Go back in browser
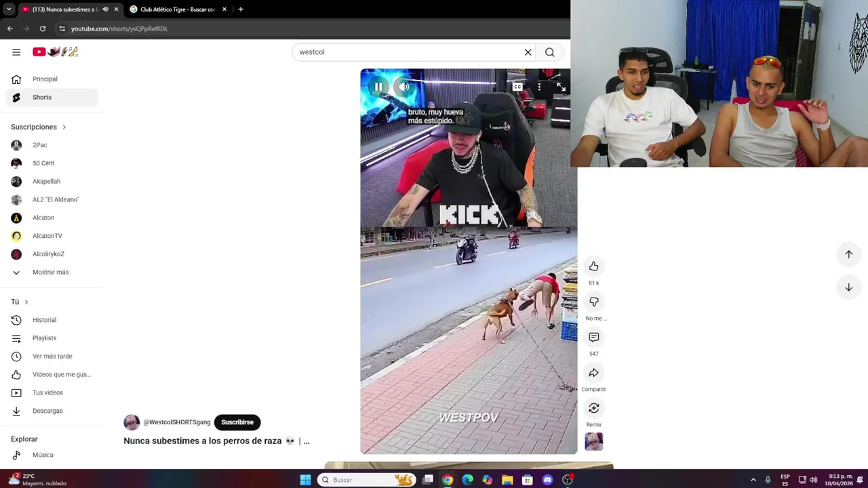 point(9,28)
